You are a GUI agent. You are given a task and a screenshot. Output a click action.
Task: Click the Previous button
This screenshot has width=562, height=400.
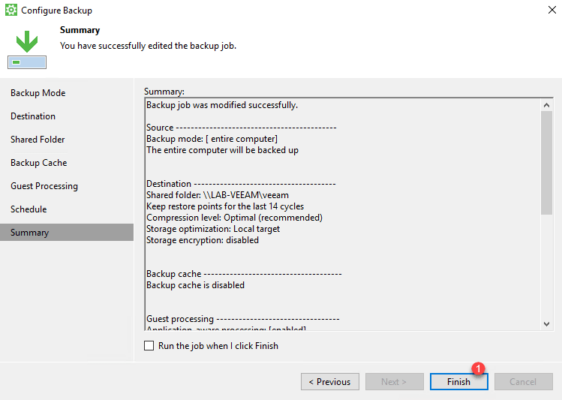330,382
